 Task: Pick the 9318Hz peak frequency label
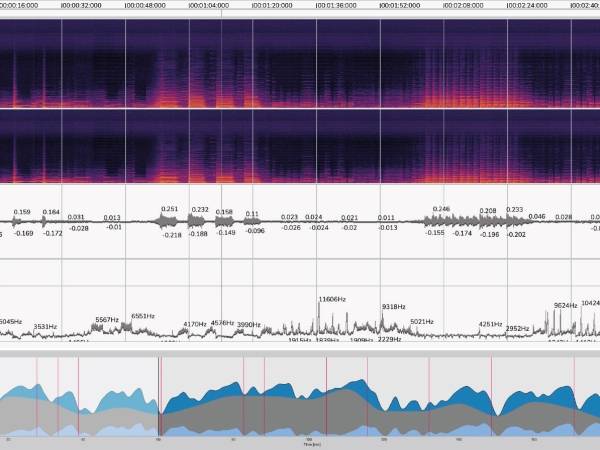[x=393, y=307]
